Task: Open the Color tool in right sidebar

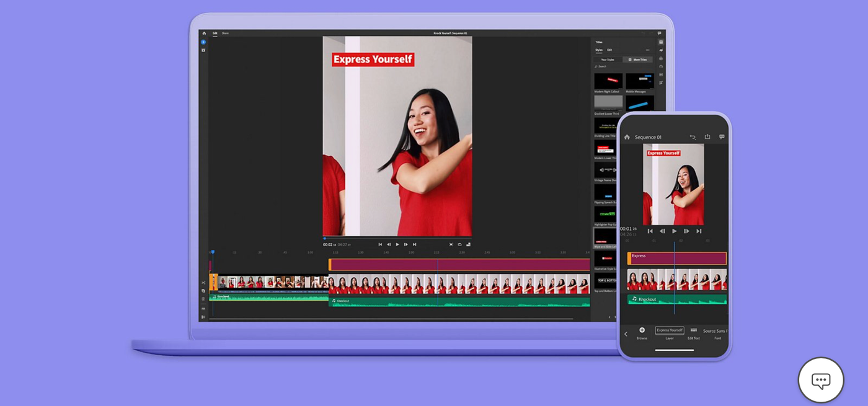Action: point(661,58)
